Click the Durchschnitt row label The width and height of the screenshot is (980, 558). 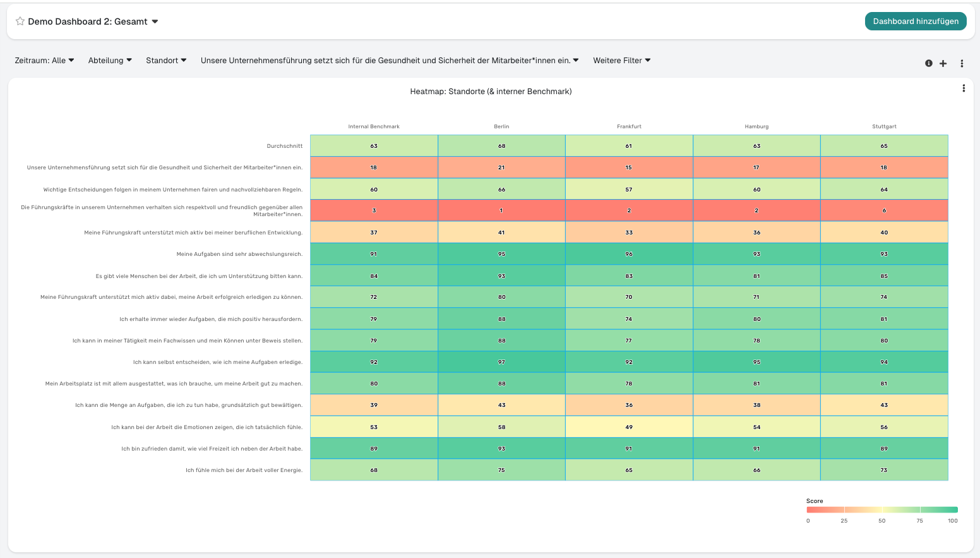284,146
